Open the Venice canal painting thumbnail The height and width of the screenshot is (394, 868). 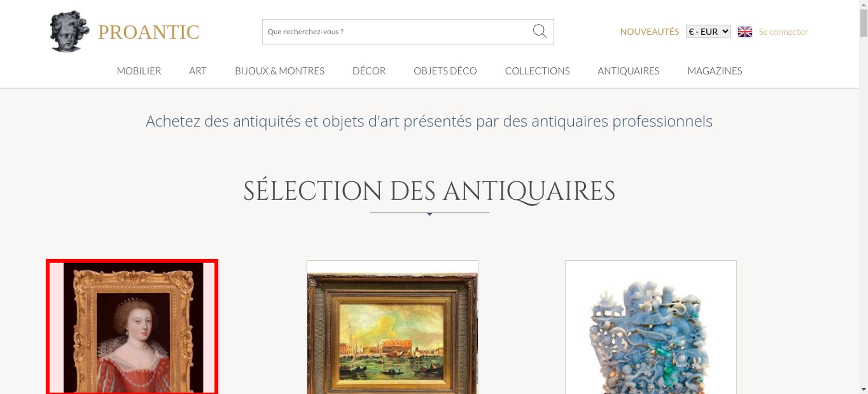[x=392, y=327]
